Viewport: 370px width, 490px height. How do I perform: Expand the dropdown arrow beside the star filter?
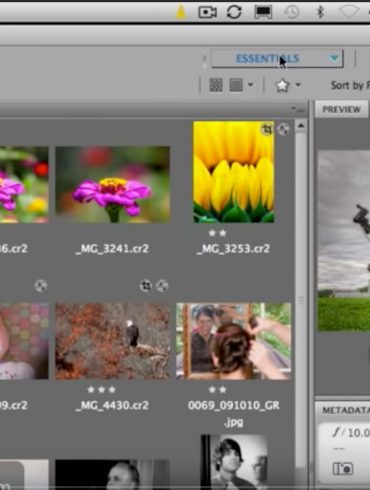tap(298, 85)
